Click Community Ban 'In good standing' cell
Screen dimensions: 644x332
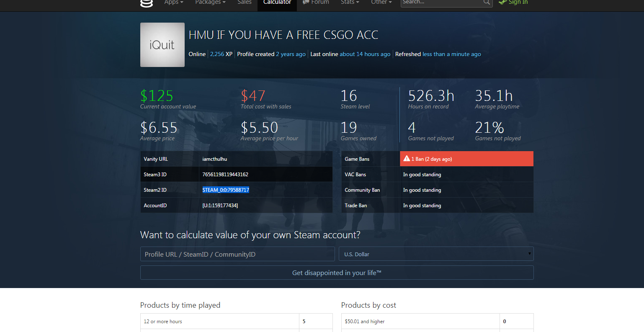click(466, 190)
